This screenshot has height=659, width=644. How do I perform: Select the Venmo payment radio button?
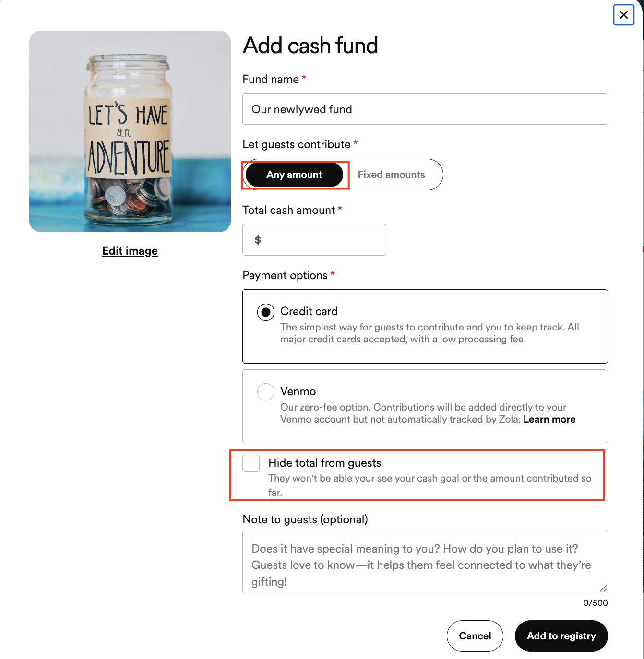coord(266,392)
